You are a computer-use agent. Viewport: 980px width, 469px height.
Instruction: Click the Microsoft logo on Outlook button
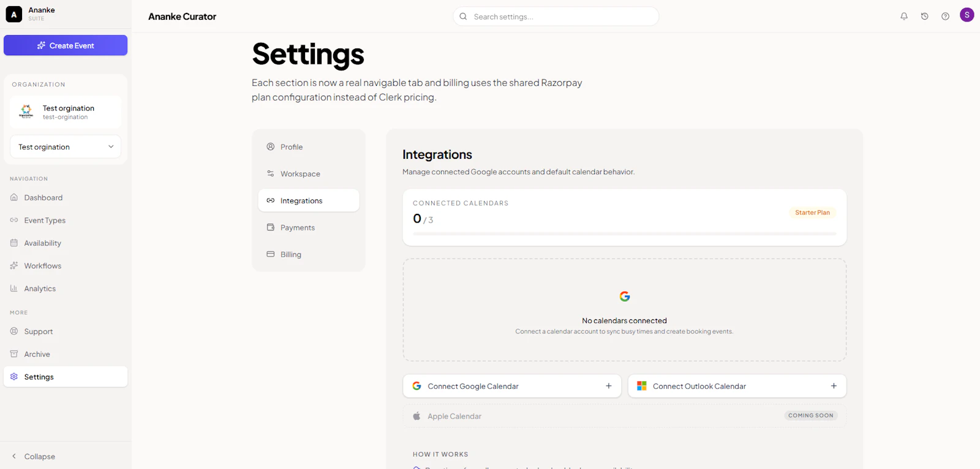[x=642, y=386]
